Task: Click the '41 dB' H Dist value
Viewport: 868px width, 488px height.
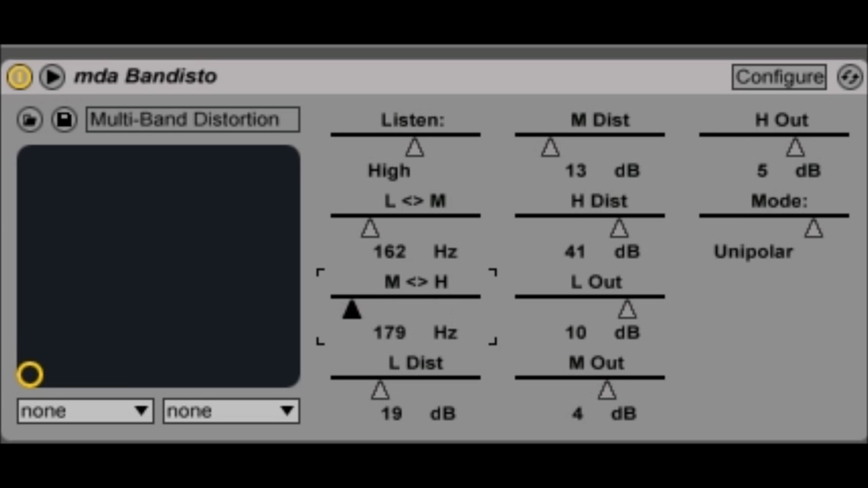Action: click(602, 251)
